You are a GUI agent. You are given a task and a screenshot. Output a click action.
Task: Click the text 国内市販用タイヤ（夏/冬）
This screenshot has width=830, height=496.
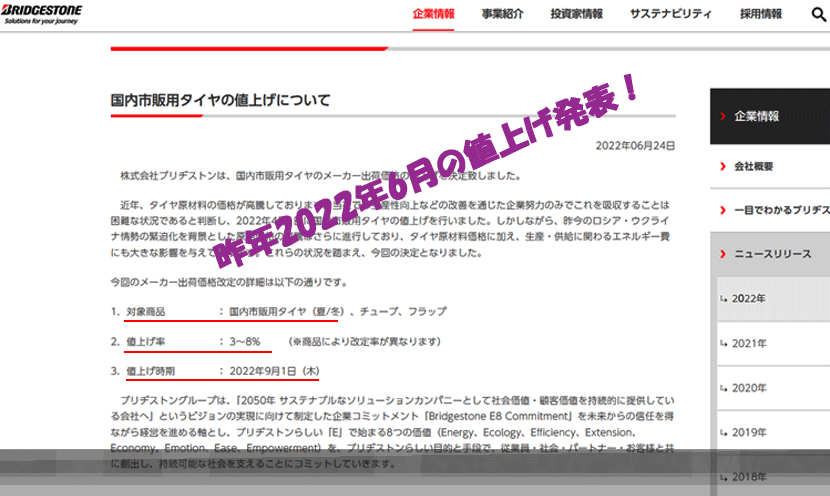pyautogui.click(x=287, y=312)
